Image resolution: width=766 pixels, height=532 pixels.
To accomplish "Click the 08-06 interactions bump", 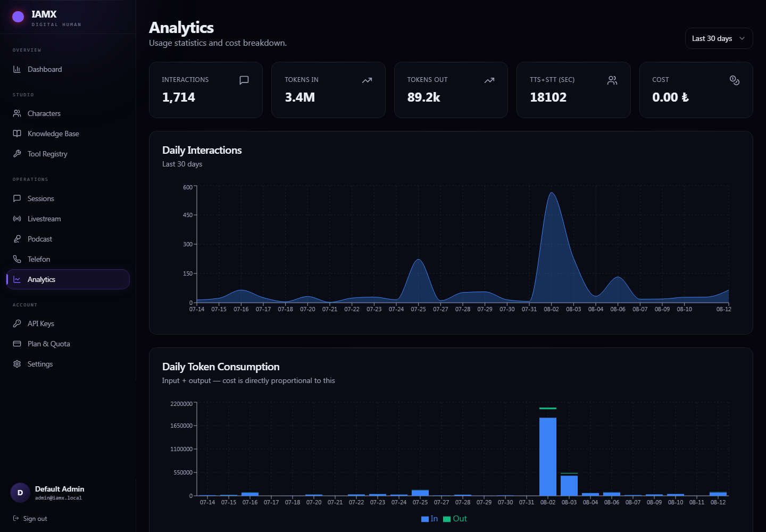I will pos(618,278).
